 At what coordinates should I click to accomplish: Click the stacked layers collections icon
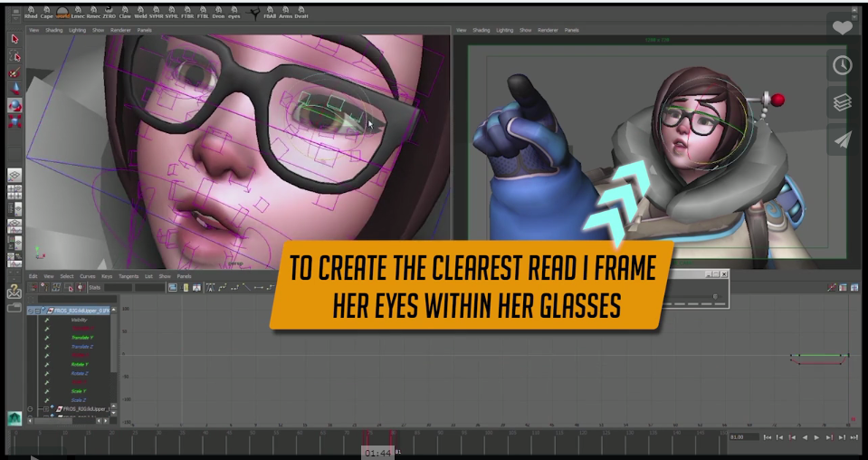click(x=842, y=102)
